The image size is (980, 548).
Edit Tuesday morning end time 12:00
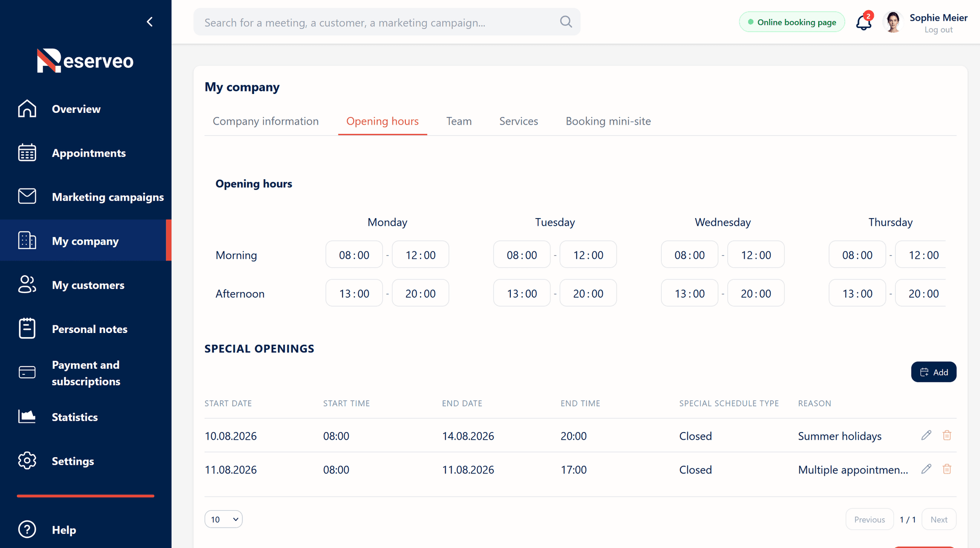588,255
